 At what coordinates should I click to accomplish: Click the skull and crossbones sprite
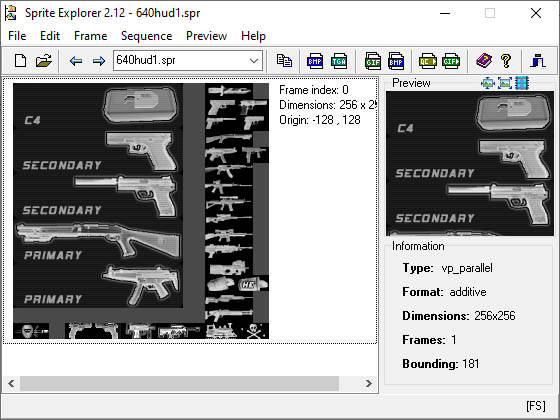click(x=254, y=331)
